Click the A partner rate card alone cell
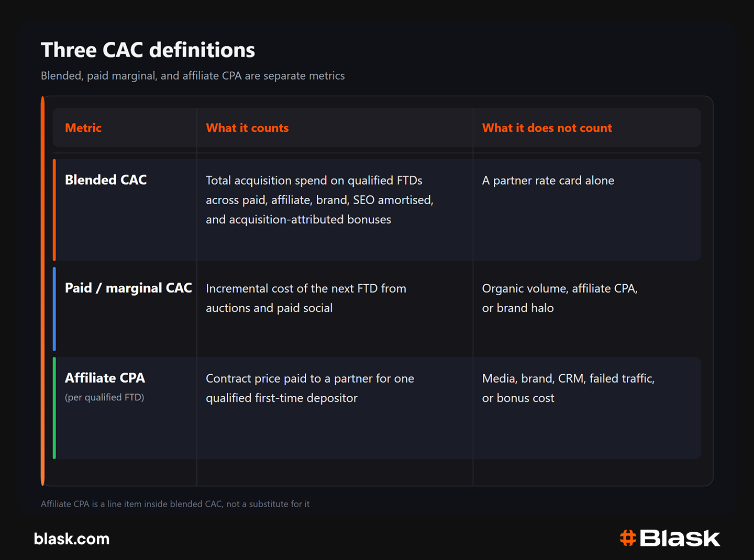 548,181
